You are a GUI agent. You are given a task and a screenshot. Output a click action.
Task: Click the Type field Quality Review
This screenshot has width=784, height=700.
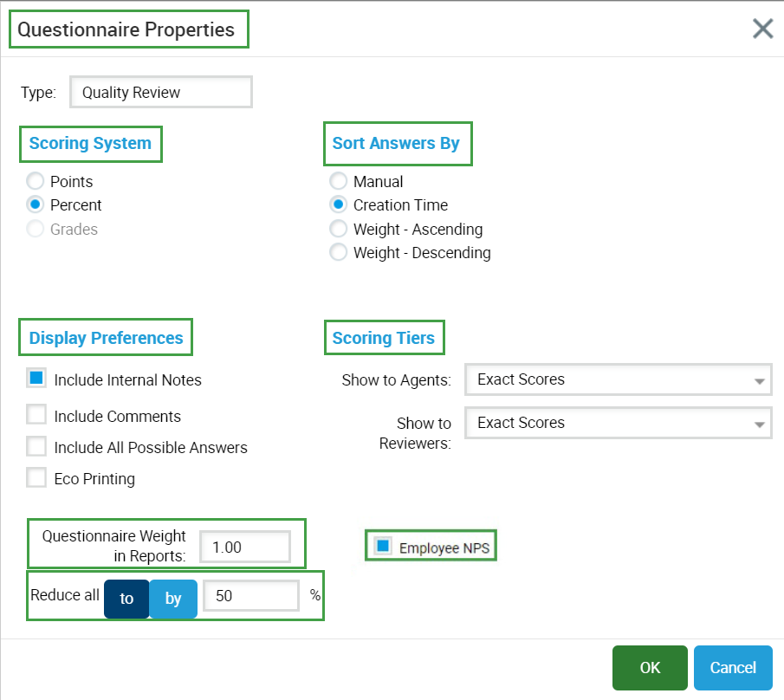point(160,93)
